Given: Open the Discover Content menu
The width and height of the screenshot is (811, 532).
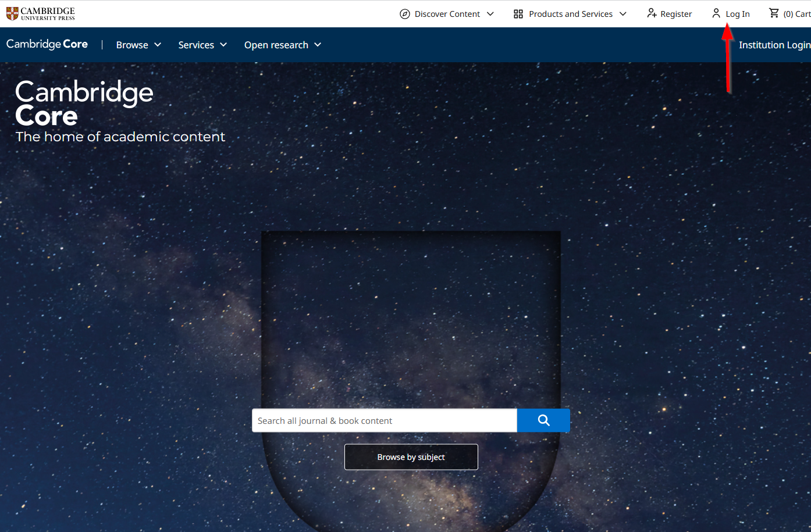Looking at the screenshot, I should (447, 14).
